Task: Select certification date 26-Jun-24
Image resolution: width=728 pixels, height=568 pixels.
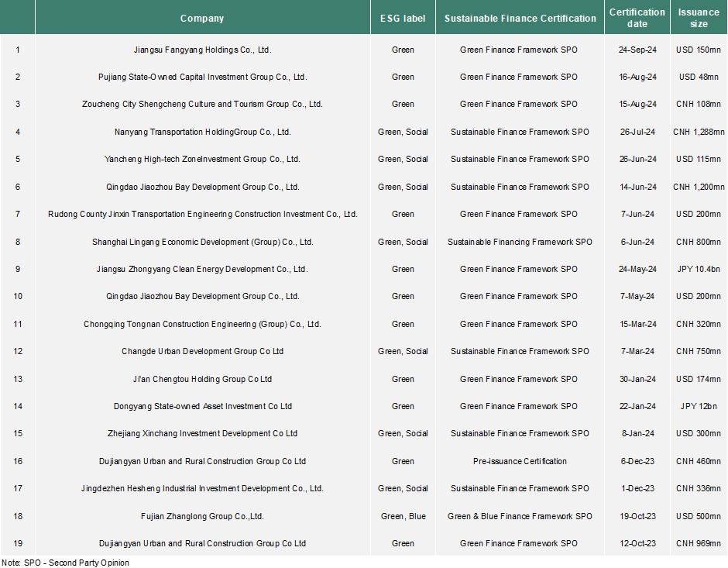Action: coord(637,159)
